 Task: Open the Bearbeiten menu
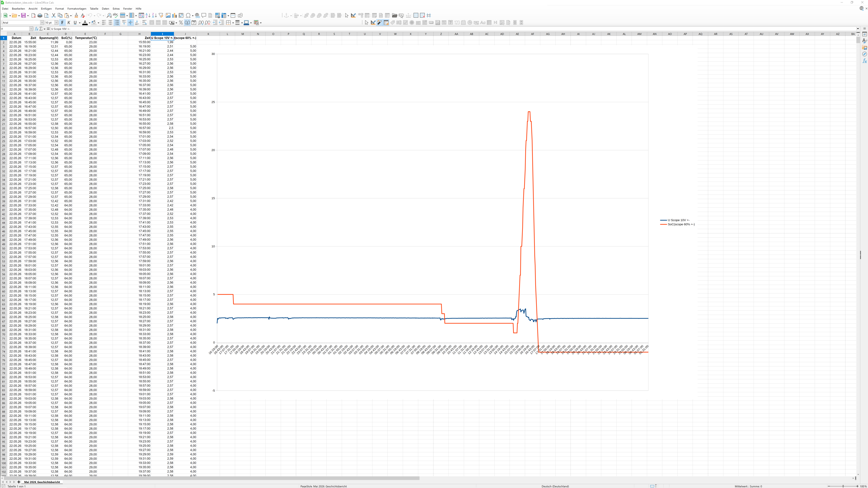click(x=18, y=9)
